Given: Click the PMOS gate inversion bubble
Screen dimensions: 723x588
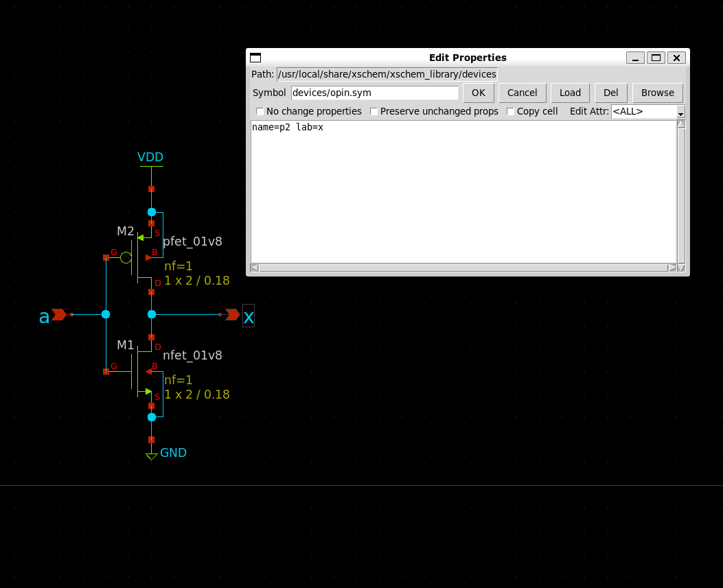Looking at the screenshot, I should (126, 257).
